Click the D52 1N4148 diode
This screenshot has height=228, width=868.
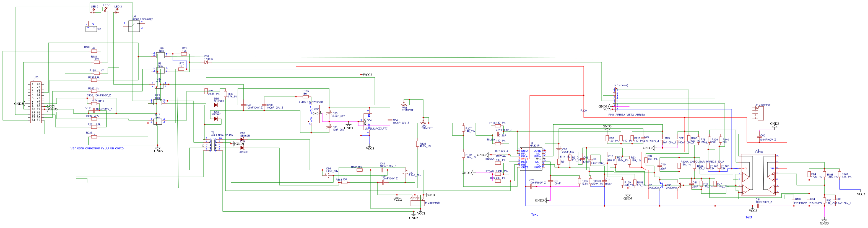point(206,62)
